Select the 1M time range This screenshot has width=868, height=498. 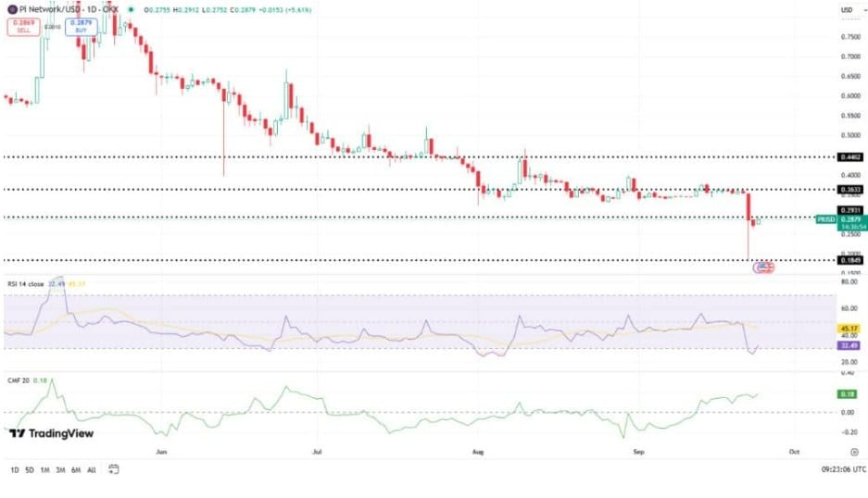[x=44, y=470]
